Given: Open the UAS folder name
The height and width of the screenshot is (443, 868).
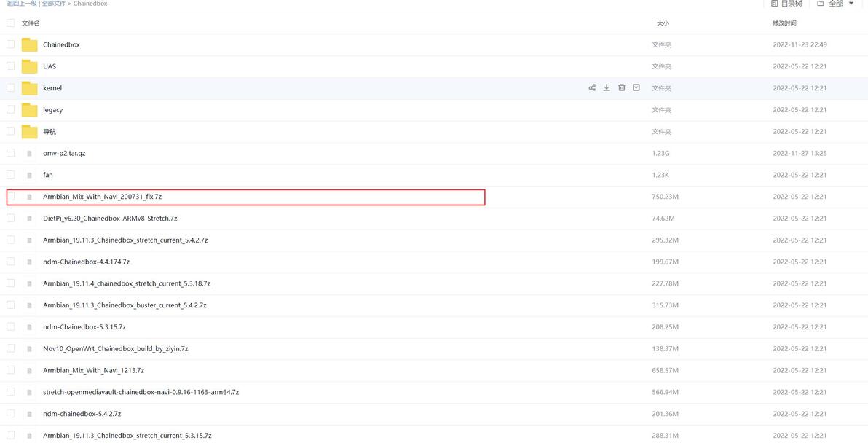Looking at the screenshot, I should pos(50,66).
